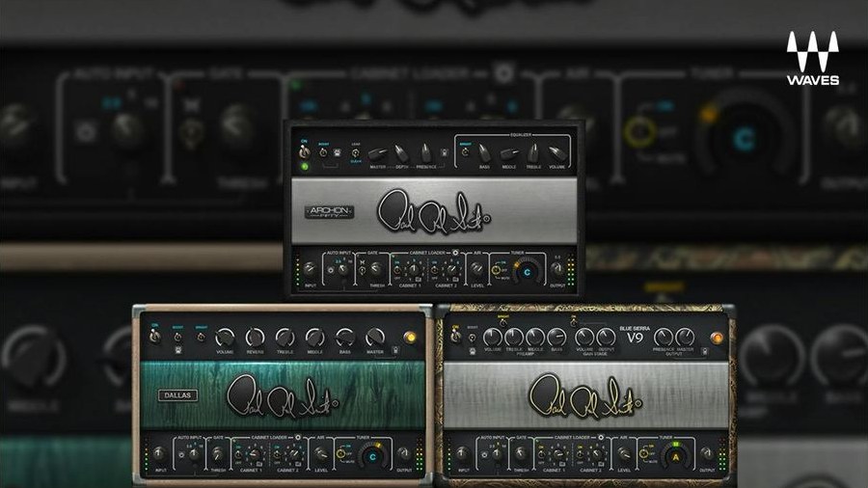Viewport: 868px width, 488px height.
Task: Toggle Archon Cabinet 2 power button
Action: (x=435, y=270)
